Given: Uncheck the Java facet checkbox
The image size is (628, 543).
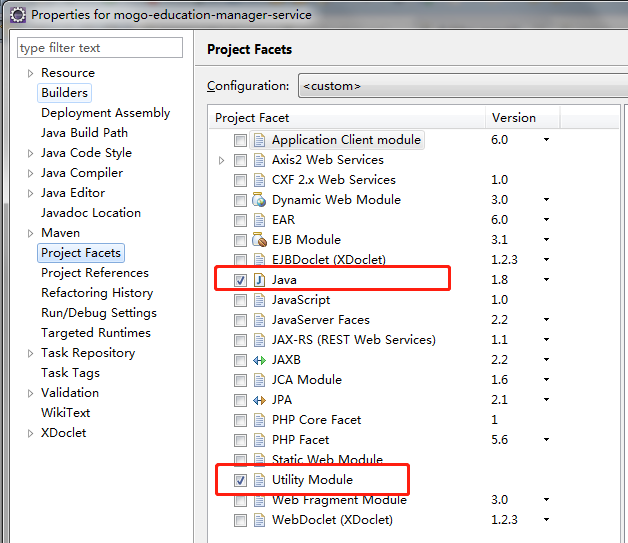Looking at the screenshot, I should (240, 280).
